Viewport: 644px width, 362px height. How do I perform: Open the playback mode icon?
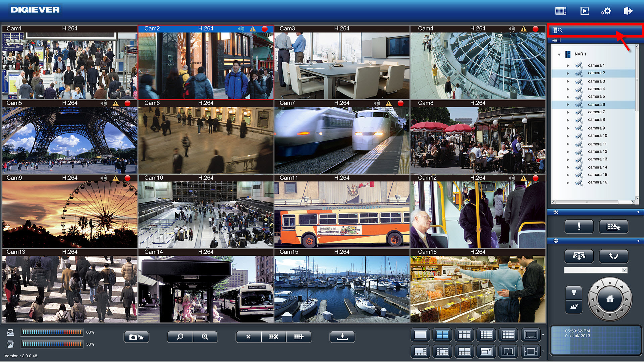point(584,11)
